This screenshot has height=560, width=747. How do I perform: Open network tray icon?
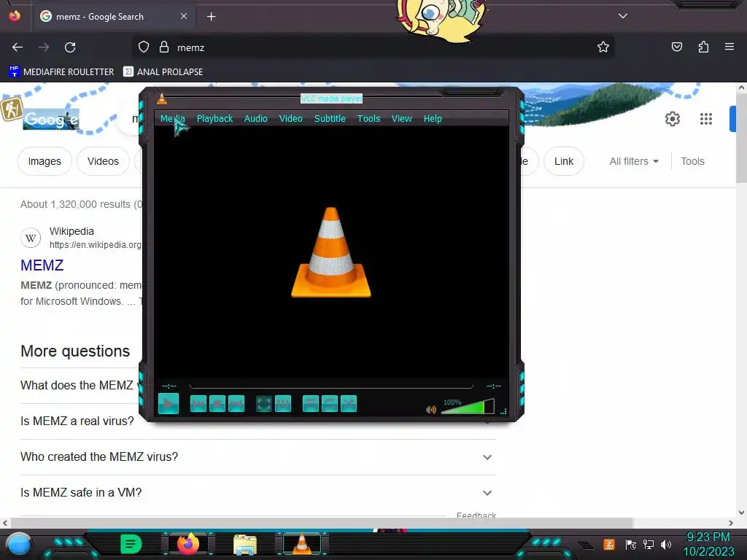[649, 544]
